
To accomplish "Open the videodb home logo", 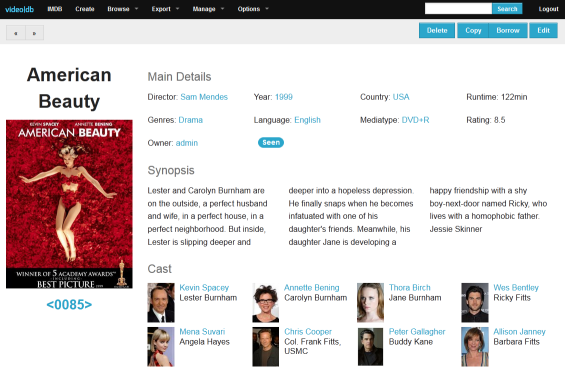I will click(19, 9).
